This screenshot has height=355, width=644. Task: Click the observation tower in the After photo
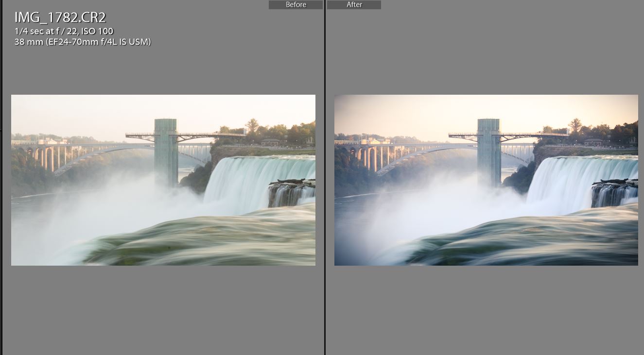point(489,151)
